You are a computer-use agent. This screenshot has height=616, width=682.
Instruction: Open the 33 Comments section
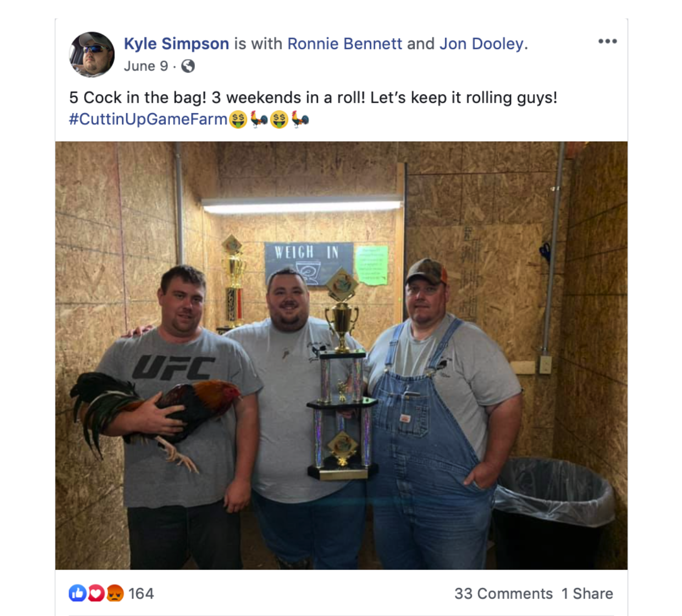click(504, 594)
